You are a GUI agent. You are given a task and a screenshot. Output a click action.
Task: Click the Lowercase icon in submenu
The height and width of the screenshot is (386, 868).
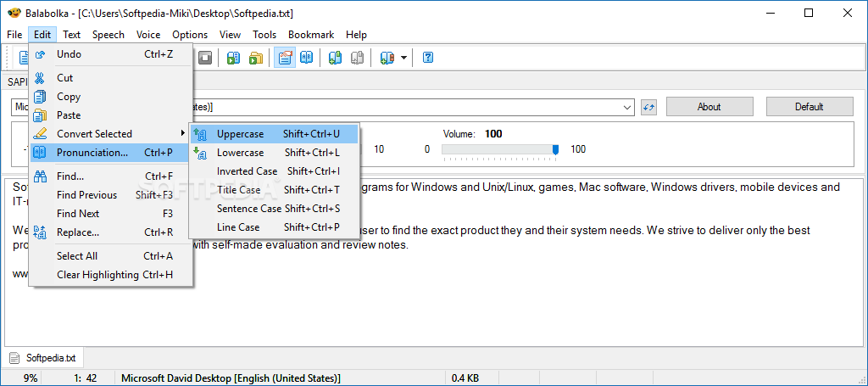[x=200, y=153]
